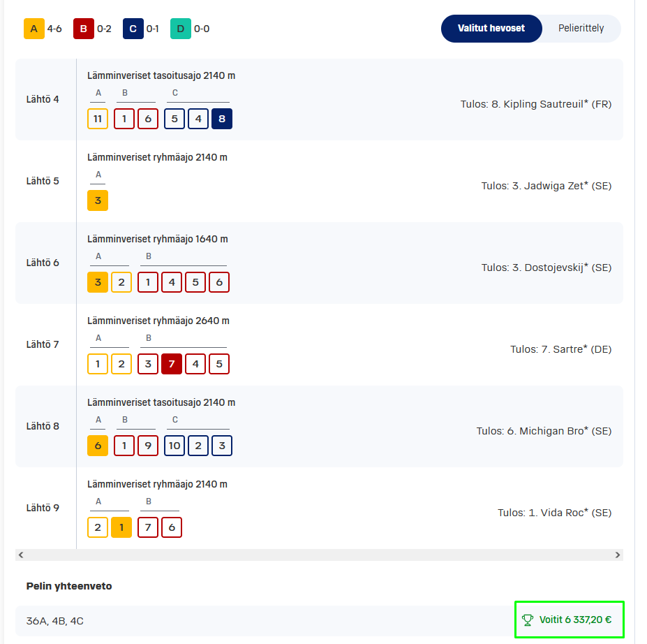Click the navy C group badge
Image resolution: width=647 pixels, height=644 pixels.
pos(133,29)
